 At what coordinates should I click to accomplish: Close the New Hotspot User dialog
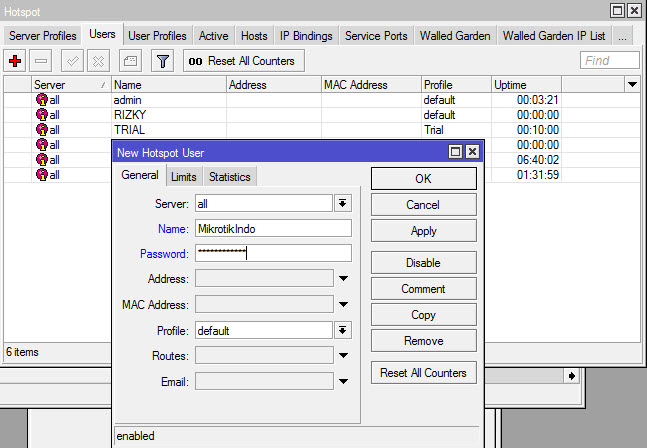(x=472, y=152)
